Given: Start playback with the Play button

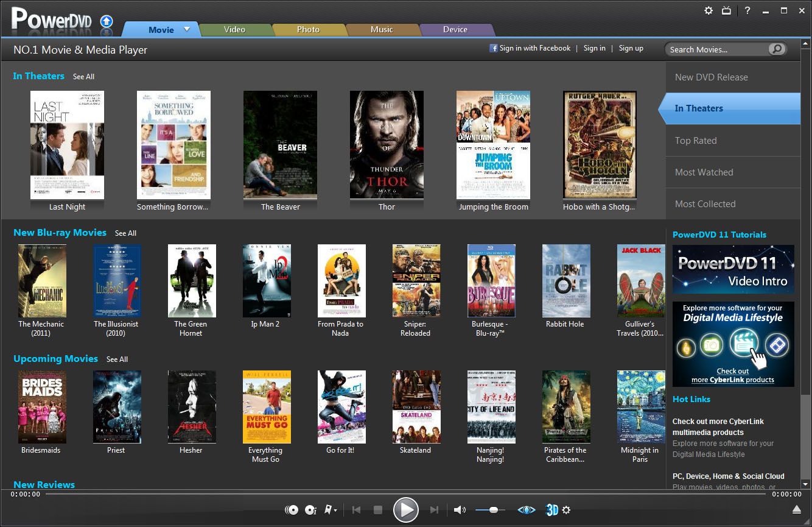Looking at the screenshot, I should click(405, 510).
